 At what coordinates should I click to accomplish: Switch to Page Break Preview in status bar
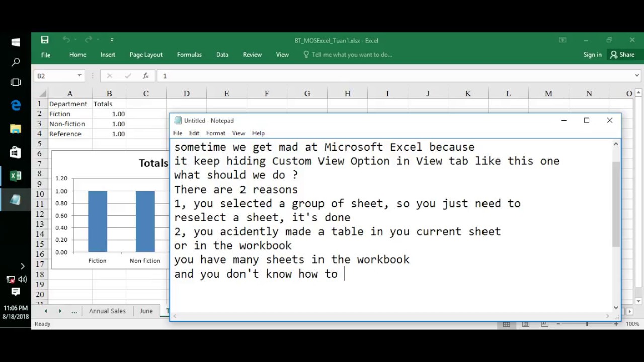tap(545, 324)
